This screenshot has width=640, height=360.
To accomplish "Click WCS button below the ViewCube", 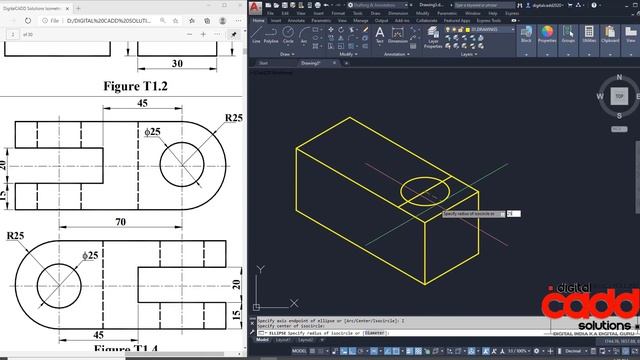I will 619,129.
